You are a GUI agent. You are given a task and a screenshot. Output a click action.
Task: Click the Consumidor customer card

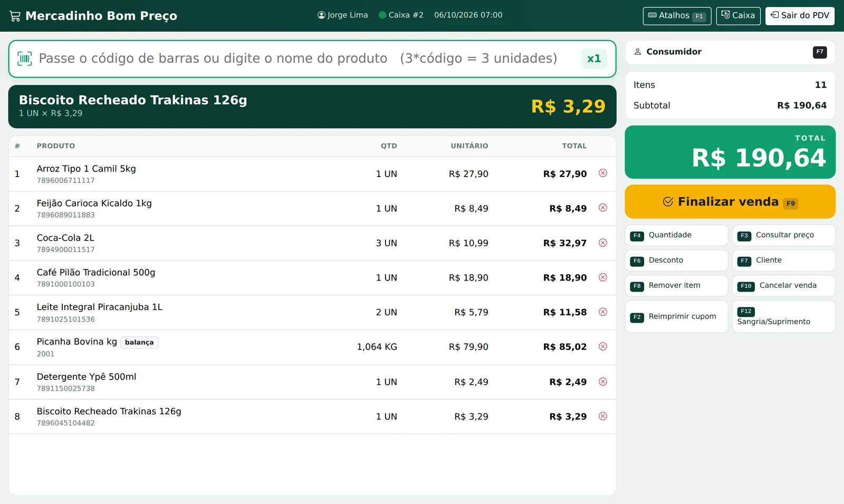click(730, 52)
